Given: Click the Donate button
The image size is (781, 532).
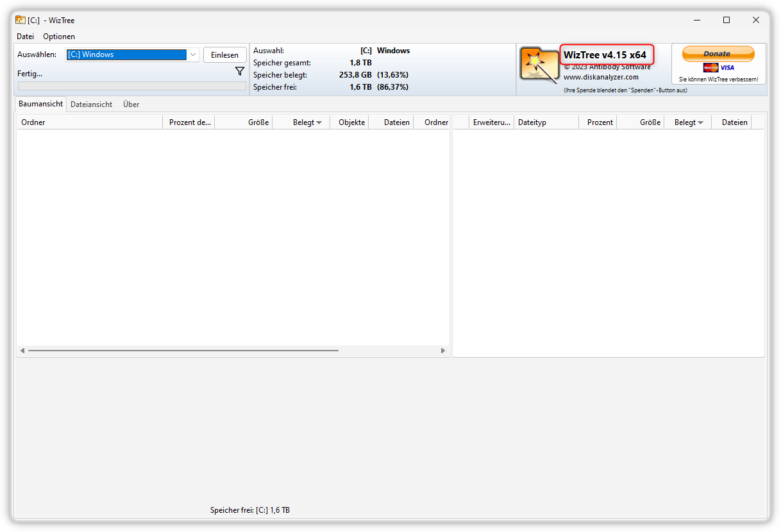Looking at the screenshot, I should coord(718,54).
